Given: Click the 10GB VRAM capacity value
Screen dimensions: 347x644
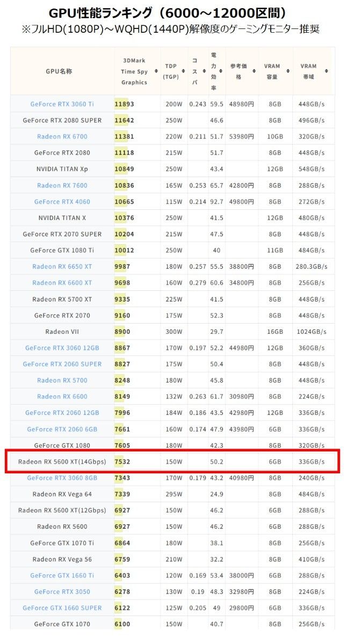Looking at the screenshot, I should click(x=275, y=136).
